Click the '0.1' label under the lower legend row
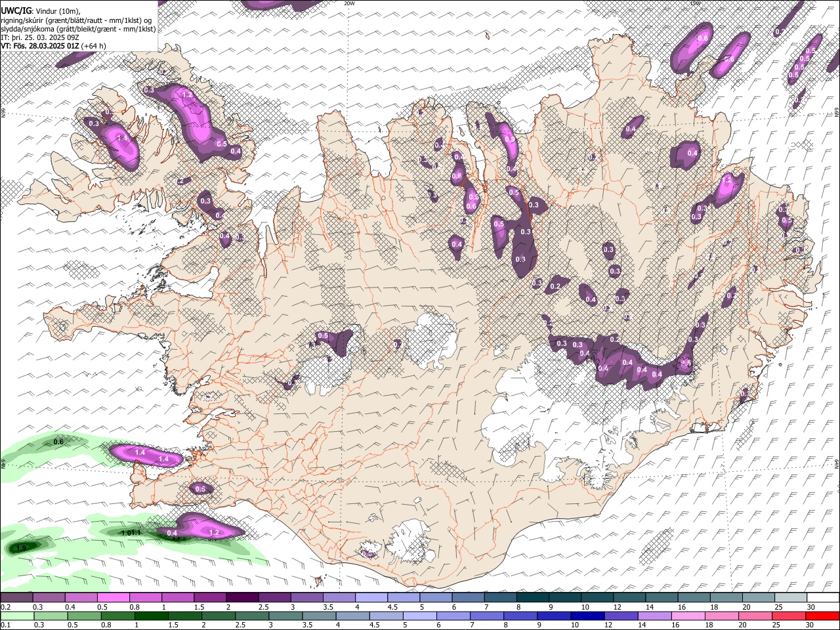 (5, 625)
